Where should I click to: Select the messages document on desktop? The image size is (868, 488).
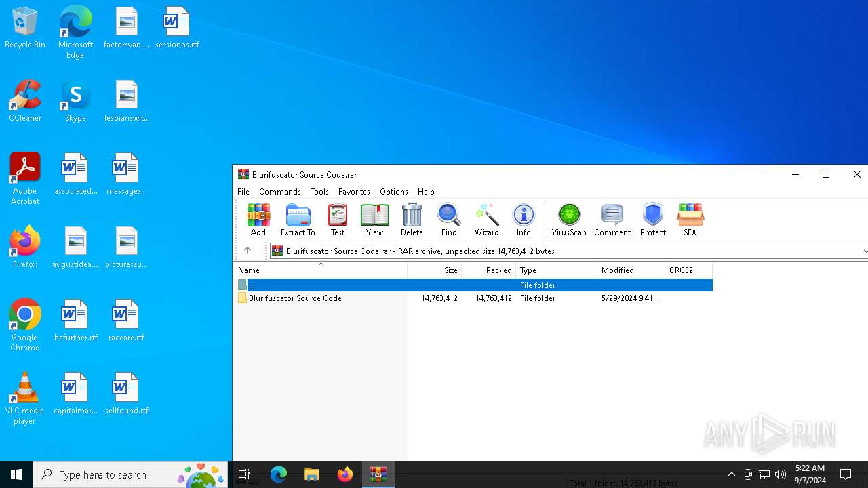(x=126, y=175)
